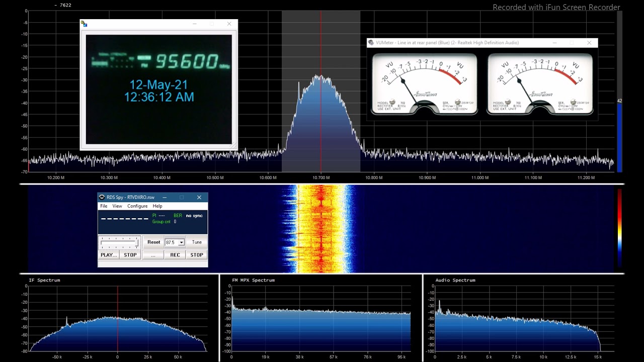The image size is (644, 362).
Task: Click the Tune button in RDS Spy
Action: pos(197,242)
